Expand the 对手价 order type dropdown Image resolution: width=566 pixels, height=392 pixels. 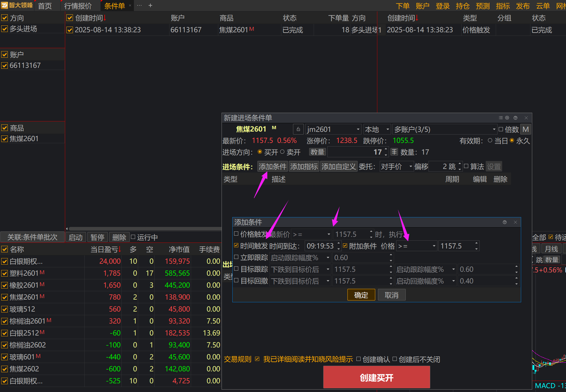[411, 167]
